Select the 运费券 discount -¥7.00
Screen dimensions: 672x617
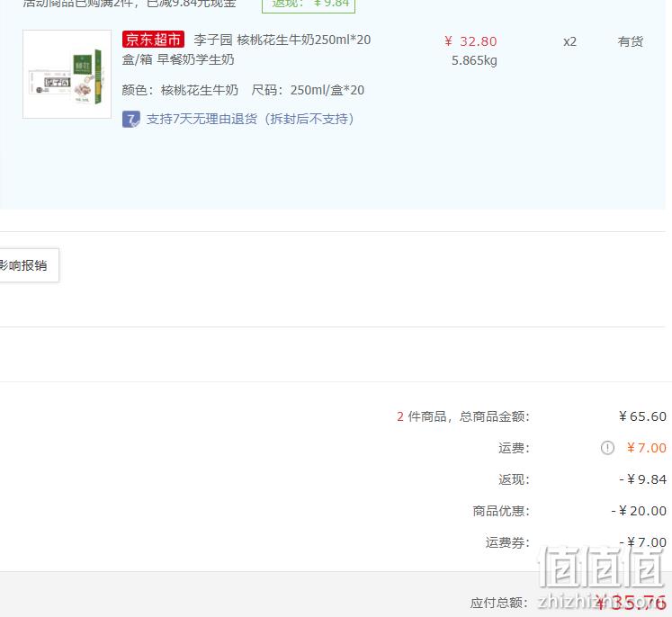(x=643, y=542)
